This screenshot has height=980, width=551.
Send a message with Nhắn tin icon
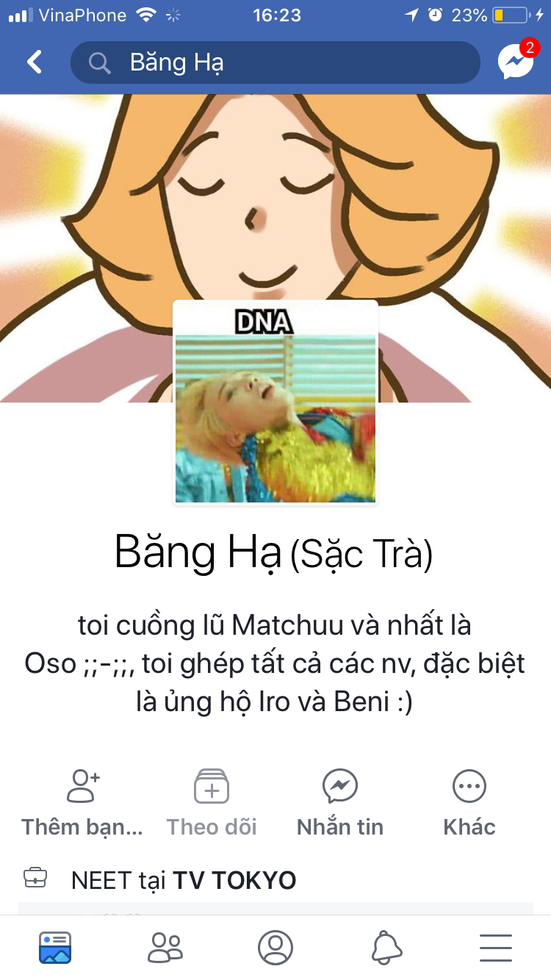(x=340, y=787)
